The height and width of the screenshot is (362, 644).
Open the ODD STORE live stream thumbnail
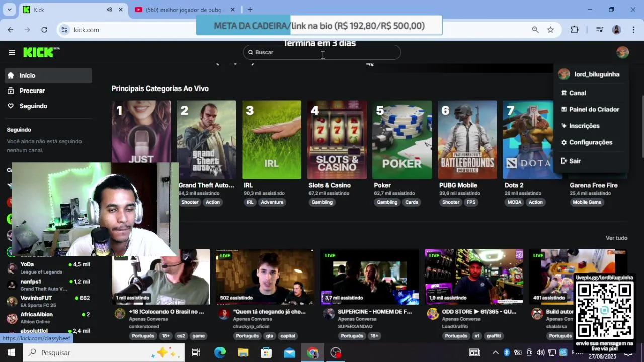pos(474,277)
